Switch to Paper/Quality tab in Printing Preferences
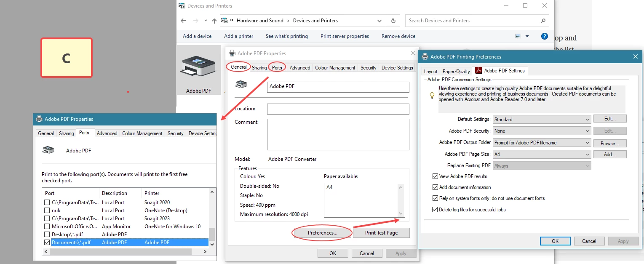644x264 pixels. pos(456,72)
